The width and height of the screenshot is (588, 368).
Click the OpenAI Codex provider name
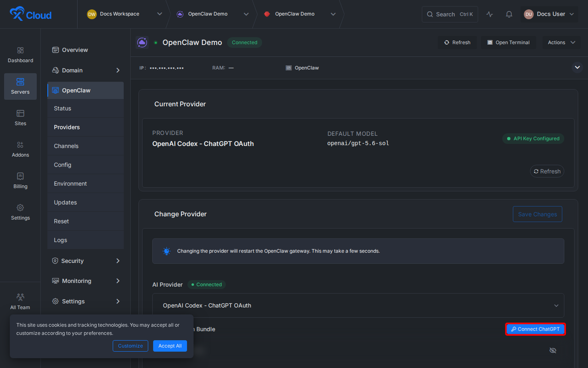tap(203, 144)
